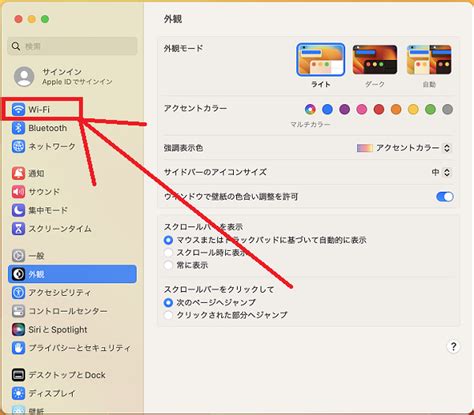This screenshot has height=415, width=474.
Task: Choose クリックされた部分へジャンプ radio option
Action: coord(168,315)
